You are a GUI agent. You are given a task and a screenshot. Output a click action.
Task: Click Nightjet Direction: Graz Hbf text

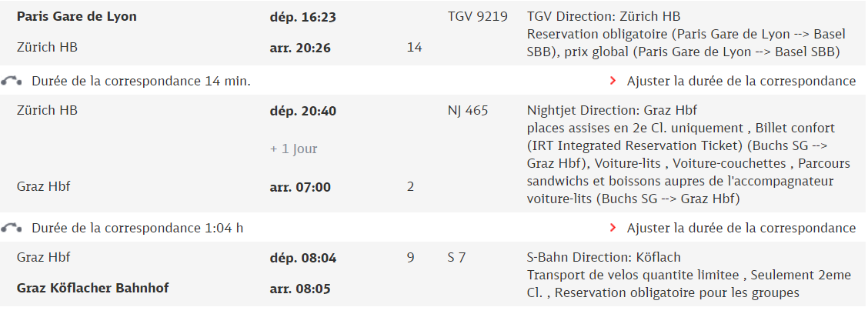(616, 110)
